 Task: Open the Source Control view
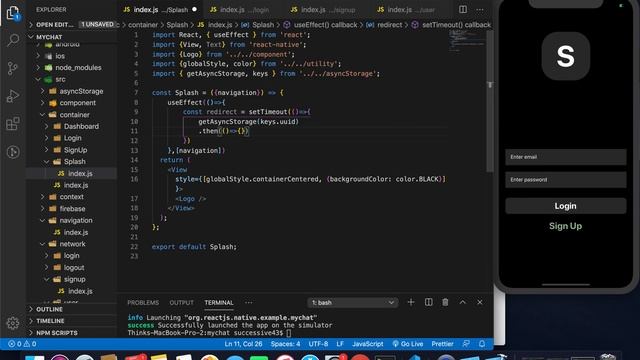click(x=13, y=68)
